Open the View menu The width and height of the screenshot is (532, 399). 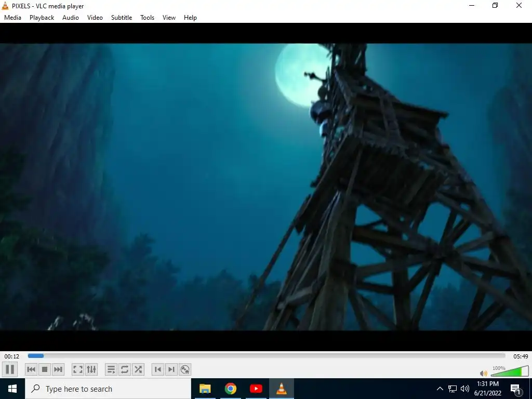(x=169, y=18)
